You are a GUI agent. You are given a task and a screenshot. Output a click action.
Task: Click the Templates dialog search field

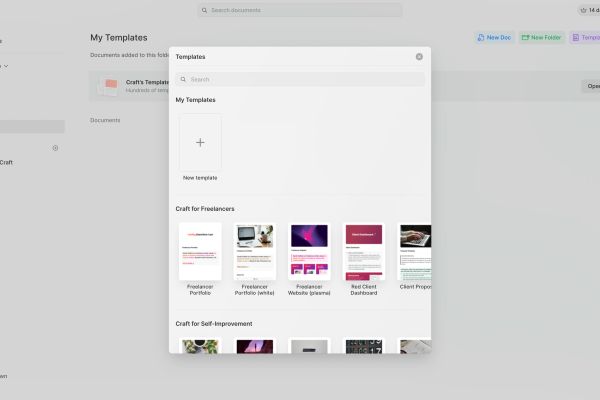(x=300, y=79)
